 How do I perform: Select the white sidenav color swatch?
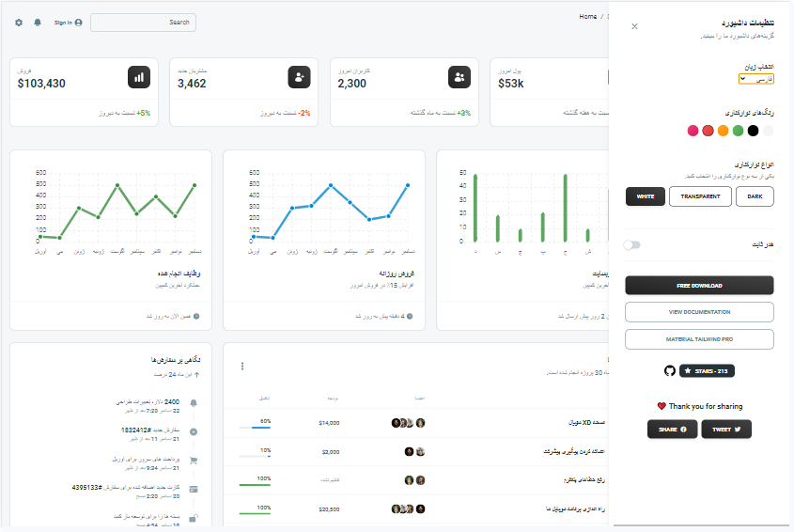(x=769, y=131)
